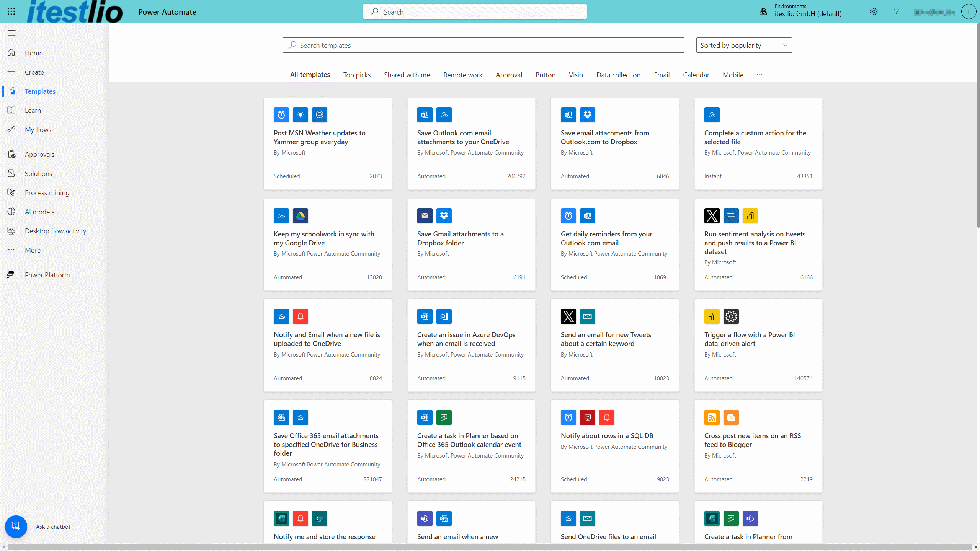
Task: Click the 221047 usage count
Action: coord(372,479)
